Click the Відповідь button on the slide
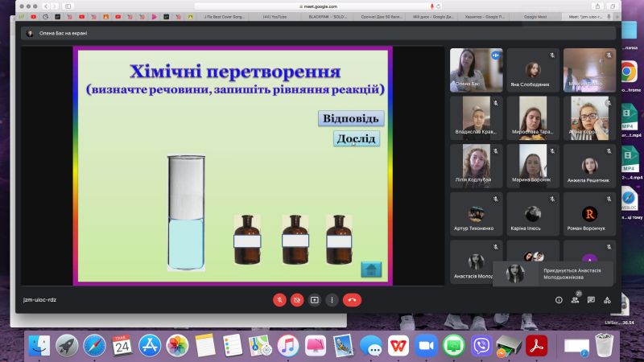 tap(351, 118)
